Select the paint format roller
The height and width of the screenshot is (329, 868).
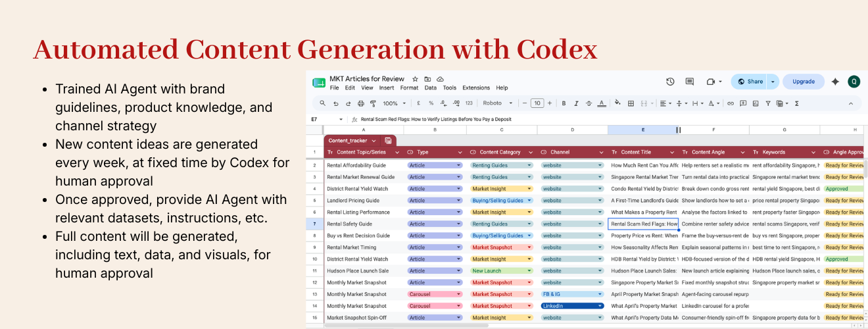click(x=373, y=103)
